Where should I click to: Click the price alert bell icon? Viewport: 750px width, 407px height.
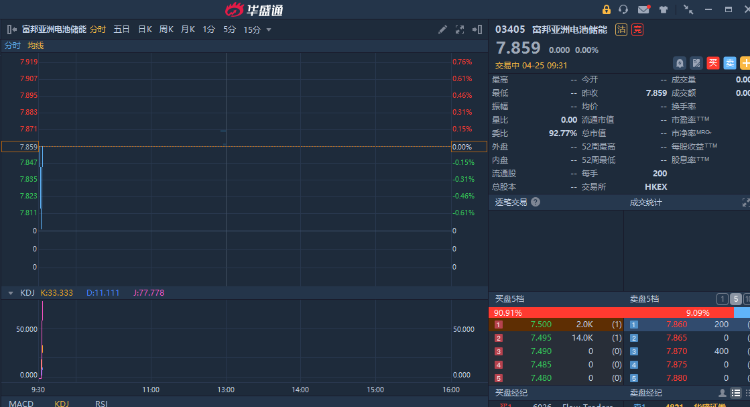680,63
